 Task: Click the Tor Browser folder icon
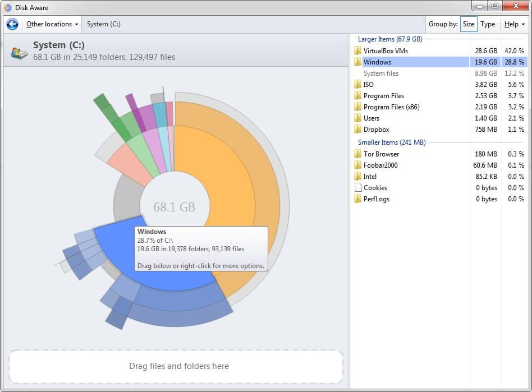[x=357, y=154]
